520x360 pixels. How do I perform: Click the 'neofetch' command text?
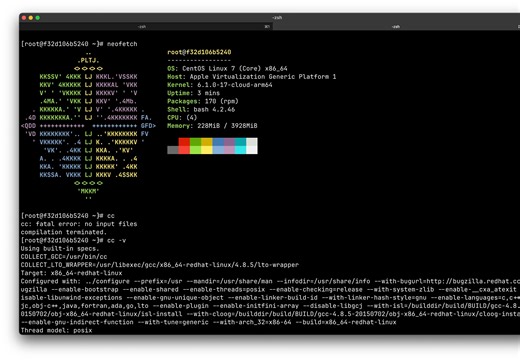pyautogui.click(x=122, y=44)
